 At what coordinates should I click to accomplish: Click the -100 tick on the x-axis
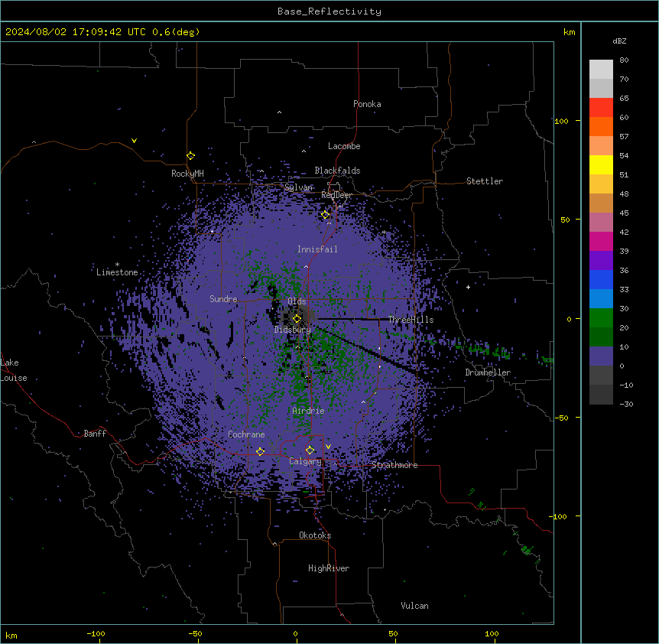pos(96,633)
